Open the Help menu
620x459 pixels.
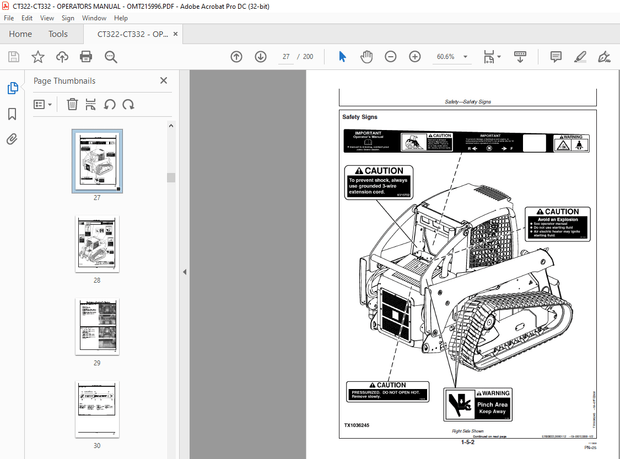coord(121,18)
